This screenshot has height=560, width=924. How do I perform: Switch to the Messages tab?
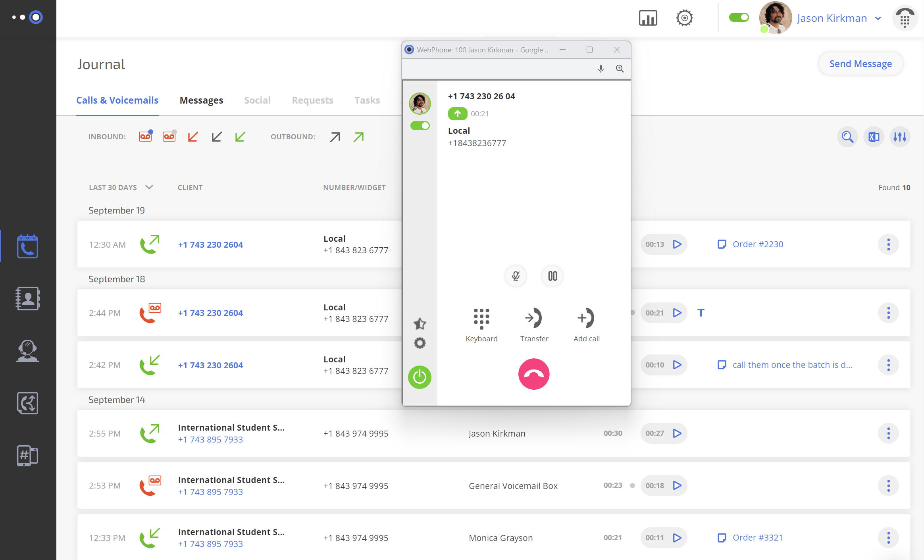[201, 100]
